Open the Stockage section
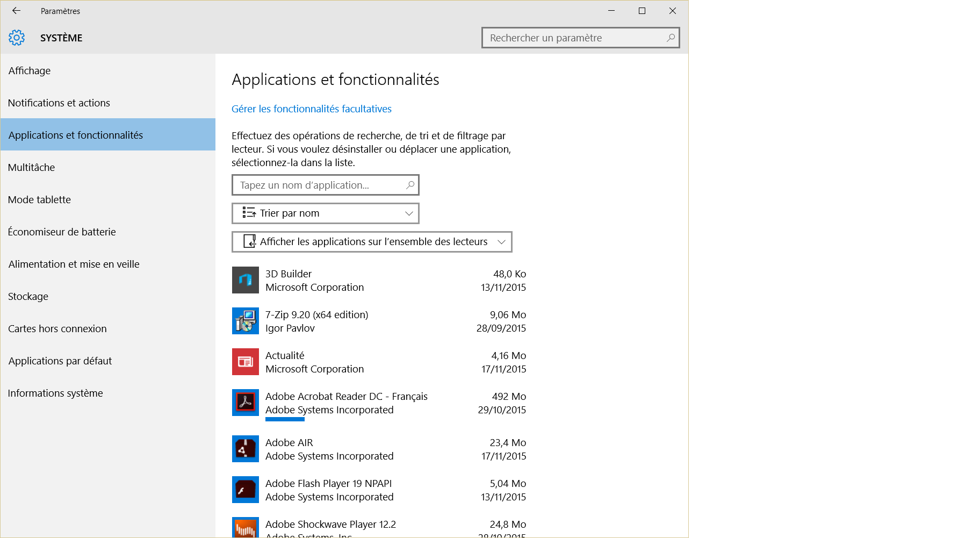 (108, 296)
